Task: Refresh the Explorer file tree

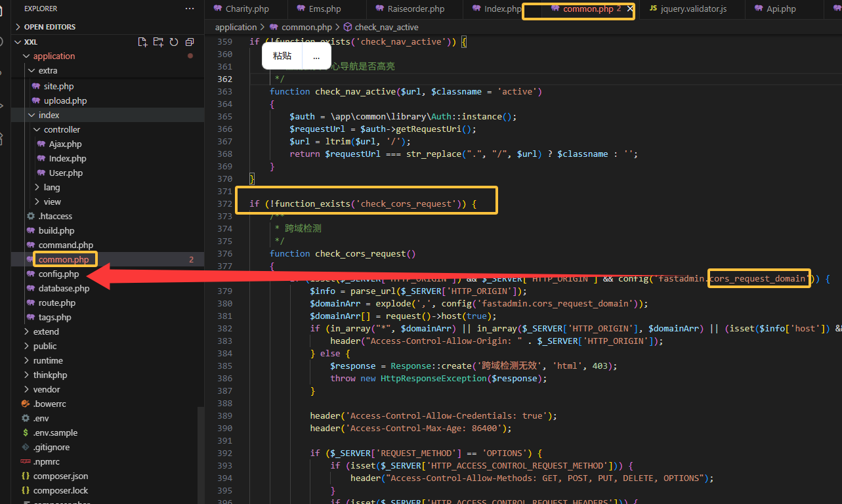Action: click(x=174, y=42)
